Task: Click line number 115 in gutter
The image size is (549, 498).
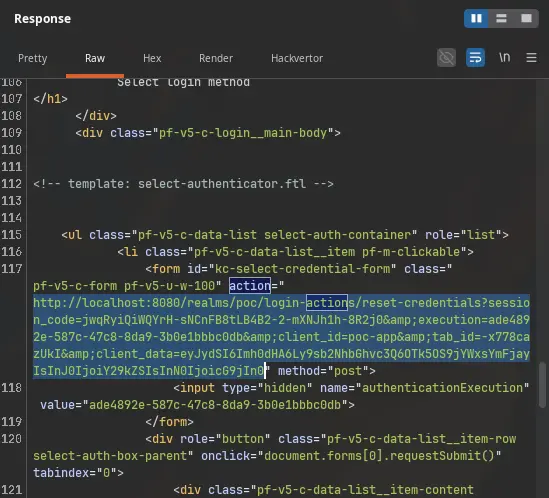Action: pyautogui.click(x=12, y=235)
